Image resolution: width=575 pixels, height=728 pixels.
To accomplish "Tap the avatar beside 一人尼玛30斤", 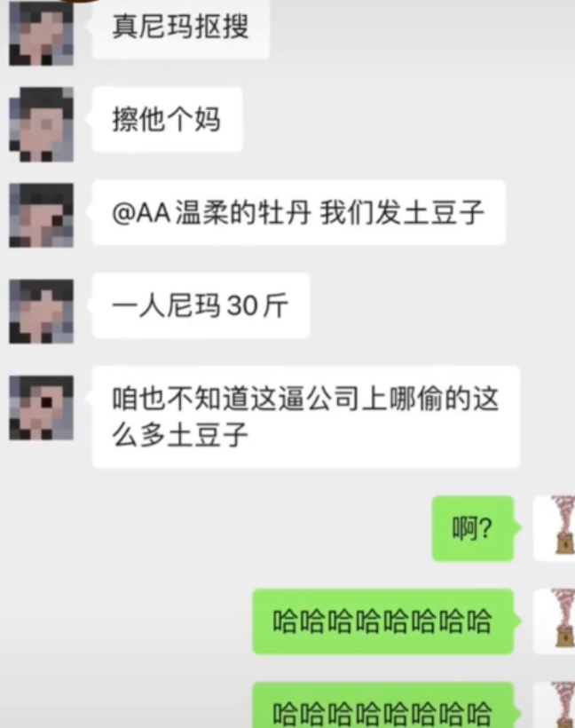I will pos(42,311).
